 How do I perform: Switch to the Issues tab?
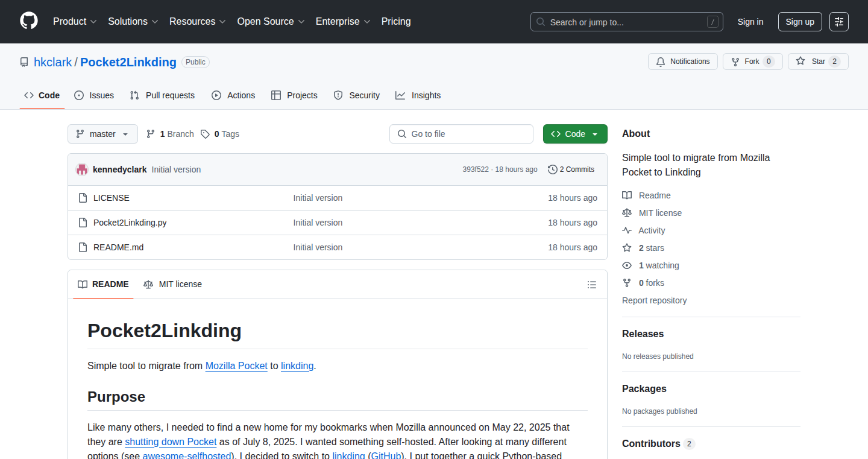pos(94,95)
